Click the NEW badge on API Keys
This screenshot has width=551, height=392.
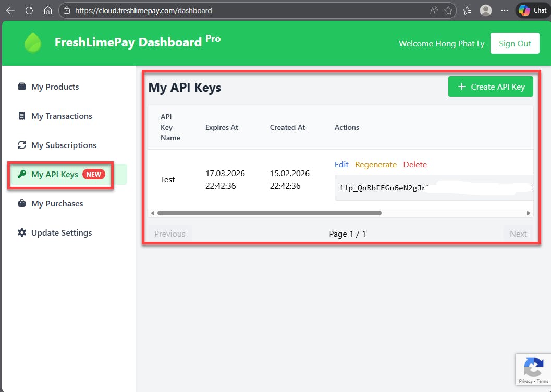click(x=93, y=174)
